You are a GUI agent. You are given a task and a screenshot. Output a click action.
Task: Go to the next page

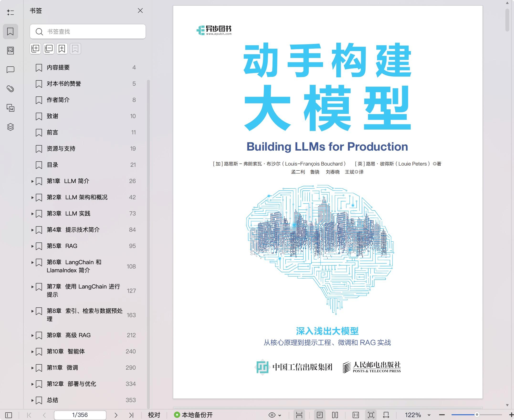(x=116, y=415)
